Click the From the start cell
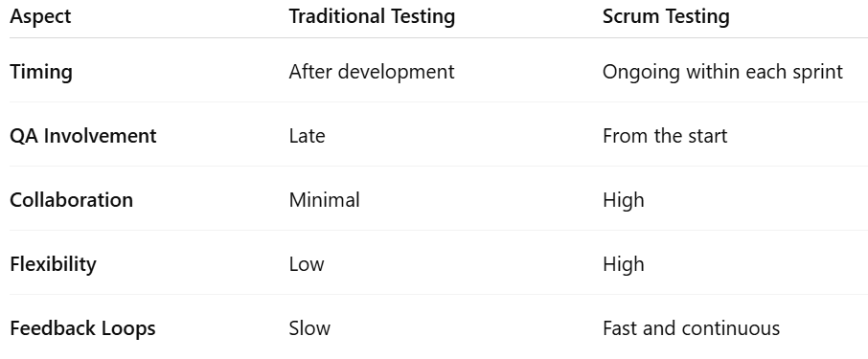Image resolution: width=868 pixels, height=359 pixels. [x=665, y=136]
